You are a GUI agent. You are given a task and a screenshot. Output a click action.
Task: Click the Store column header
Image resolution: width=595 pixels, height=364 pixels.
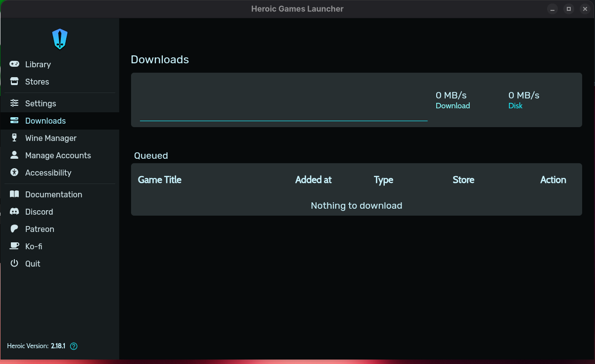coord(463,180)
